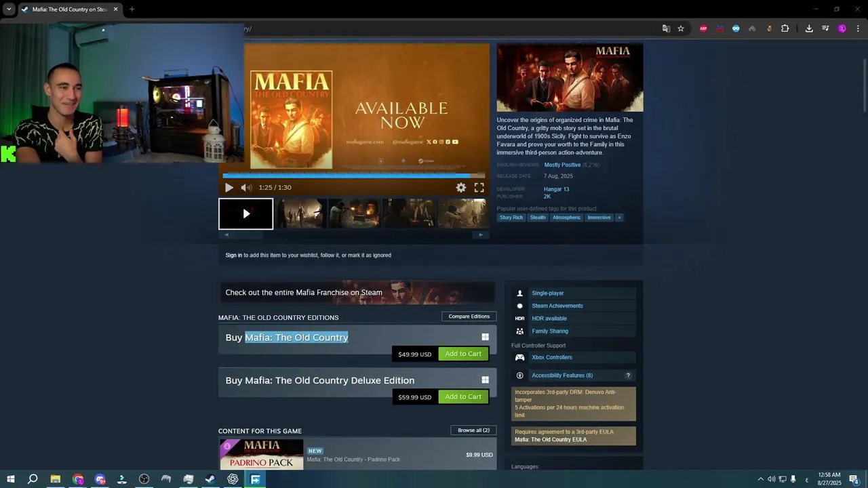This screenshot has width=868, height=488.
Task: Expand Accessibility Features (8)
Action: [x=562, y=375]
